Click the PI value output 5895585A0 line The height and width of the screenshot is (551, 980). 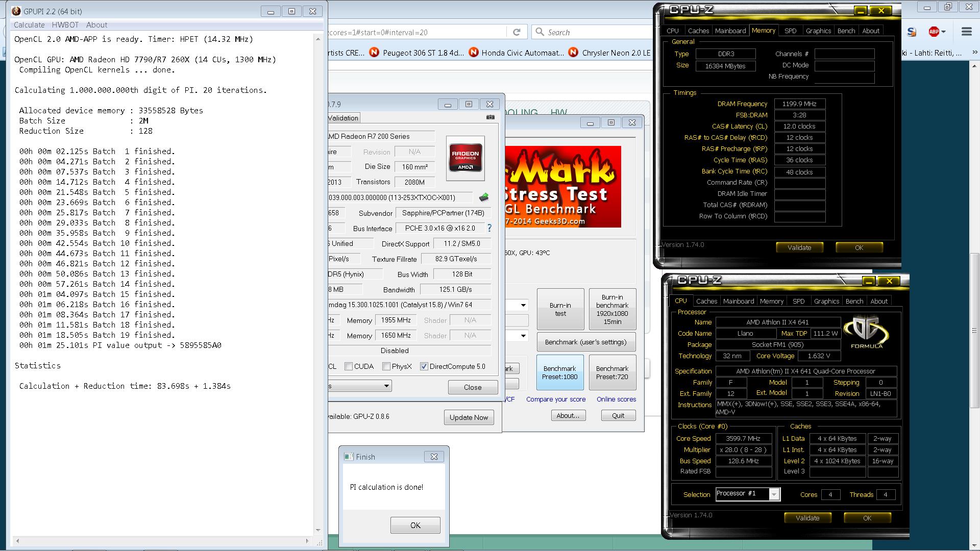click(120, 345)
